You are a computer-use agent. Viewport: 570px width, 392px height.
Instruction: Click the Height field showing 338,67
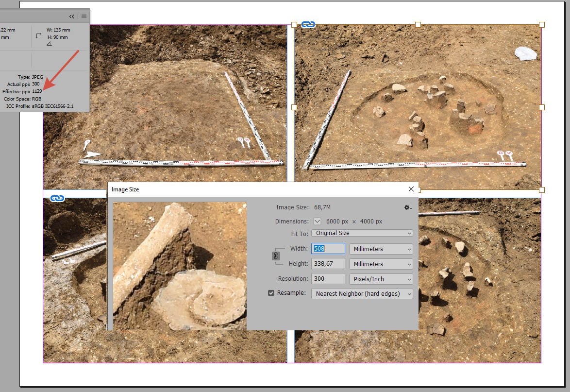[328, 264]
